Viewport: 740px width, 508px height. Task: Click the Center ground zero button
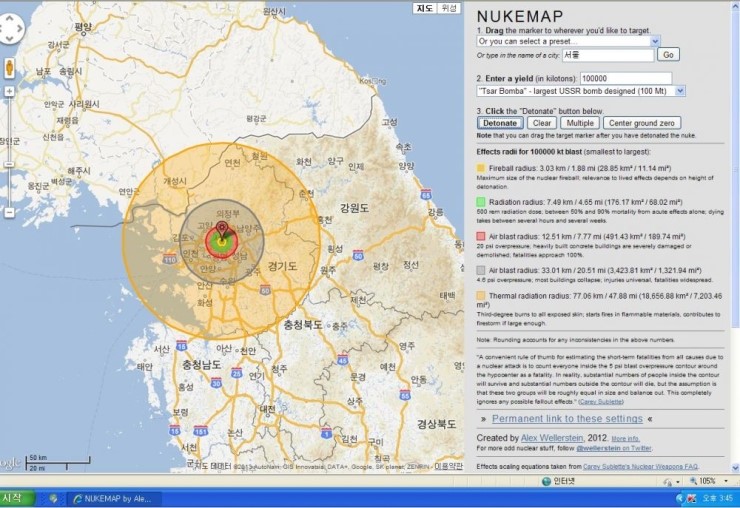(x=642, y=123)
